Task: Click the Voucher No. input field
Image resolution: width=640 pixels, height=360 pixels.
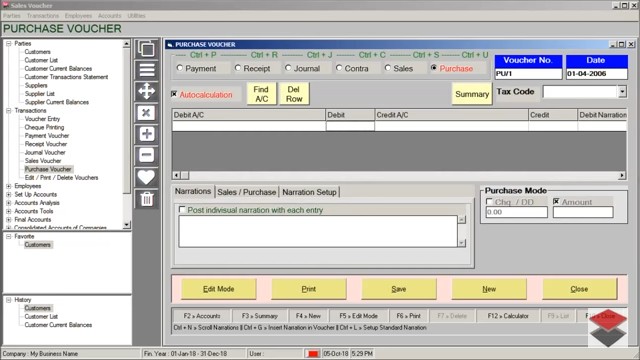Action: point(528,74)
